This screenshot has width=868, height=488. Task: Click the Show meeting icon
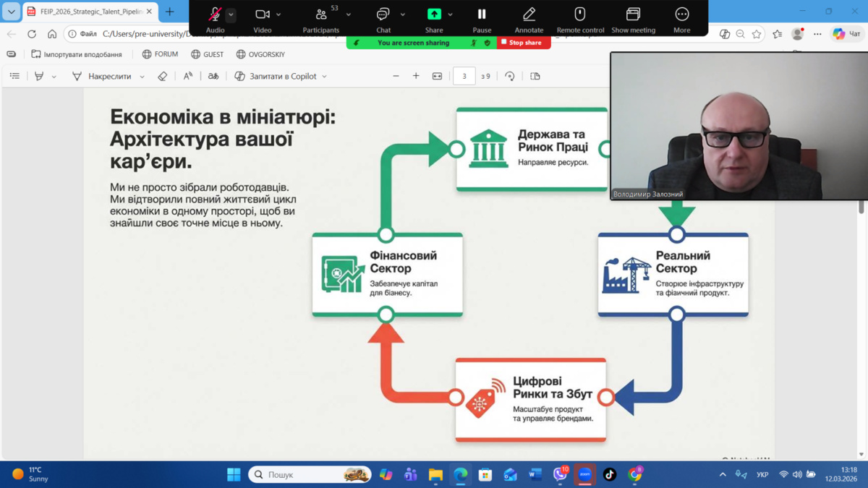(633, 14)
